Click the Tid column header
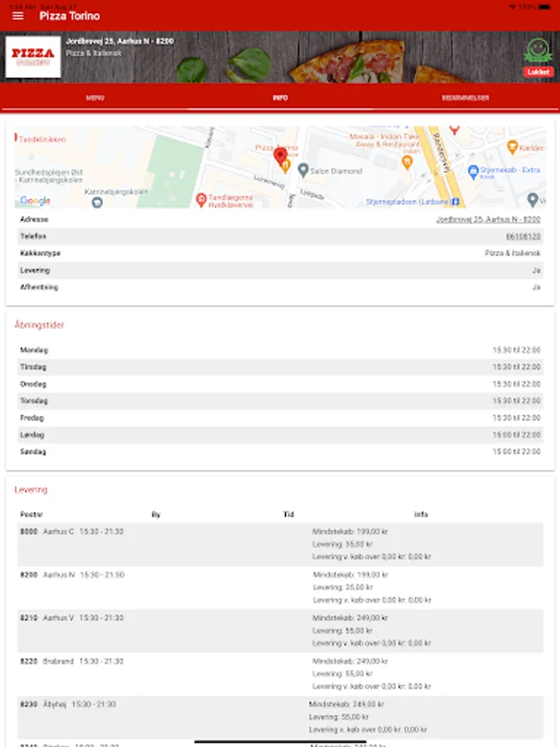 [x=289, y=515]
